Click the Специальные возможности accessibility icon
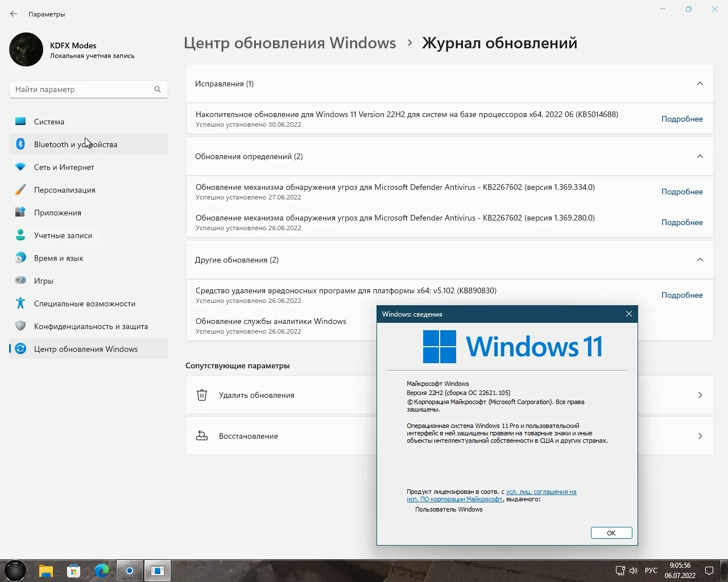 20,304
